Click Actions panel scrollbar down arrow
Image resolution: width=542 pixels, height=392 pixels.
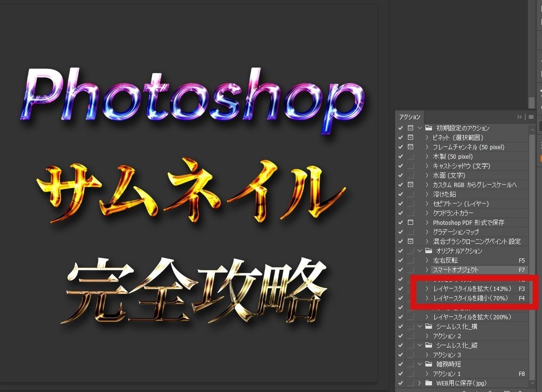pos(532,383)
